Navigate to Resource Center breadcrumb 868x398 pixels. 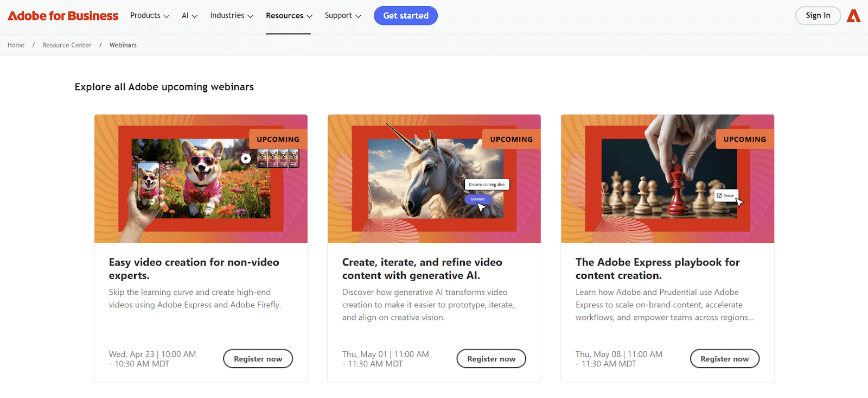[x=67, y=45]
